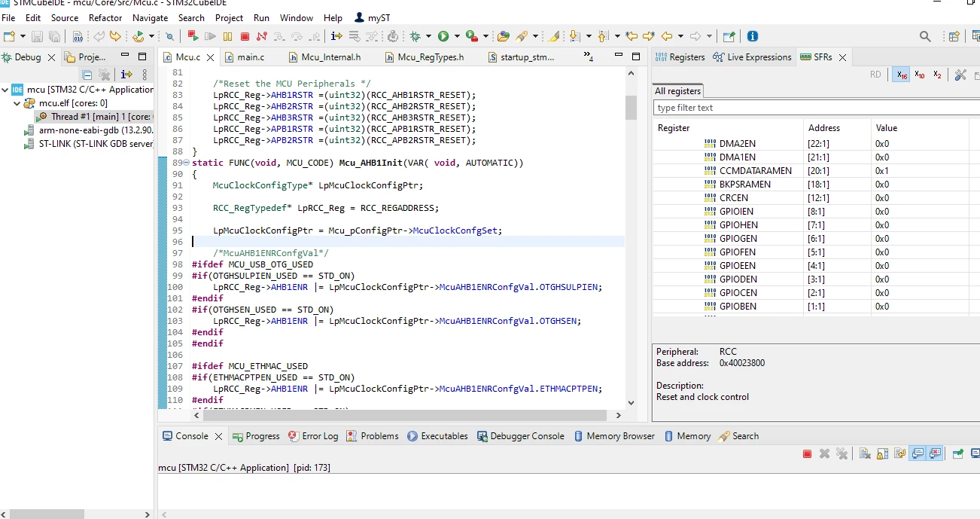This screenshot has height=519, width=980.
Task: Select the GPIOIEN register row
Action: tap(816, 212)
